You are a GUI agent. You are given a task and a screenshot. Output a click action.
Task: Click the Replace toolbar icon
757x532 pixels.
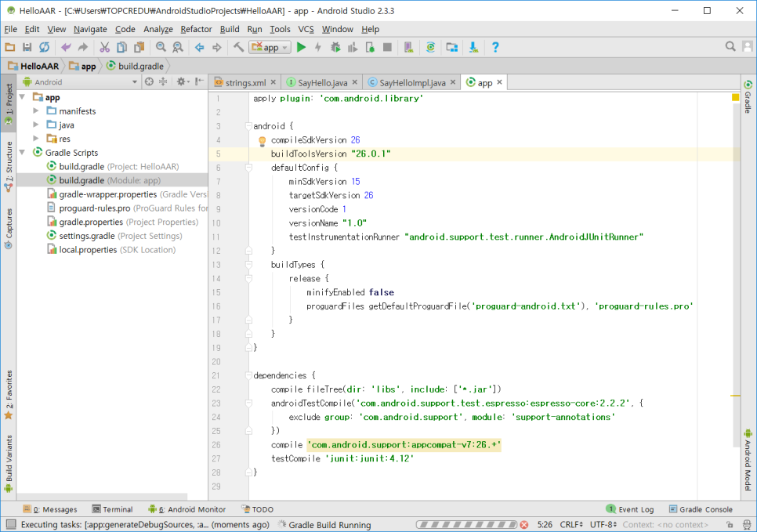[x=178, y=47]
